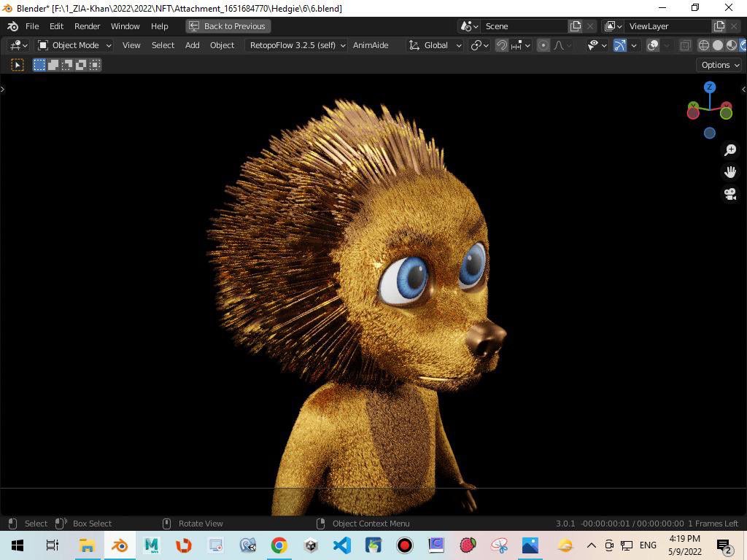Toggle the snapping magnet icon
Image resolution: width=747 pixels, height=560 pixels.
501,45
